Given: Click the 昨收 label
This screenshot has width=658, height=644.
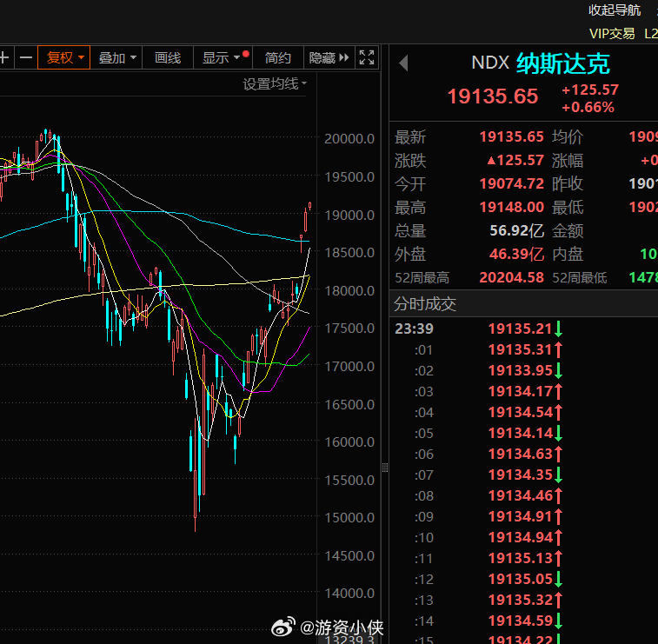Looking at the screenshot, I should [x=568, y=183].
